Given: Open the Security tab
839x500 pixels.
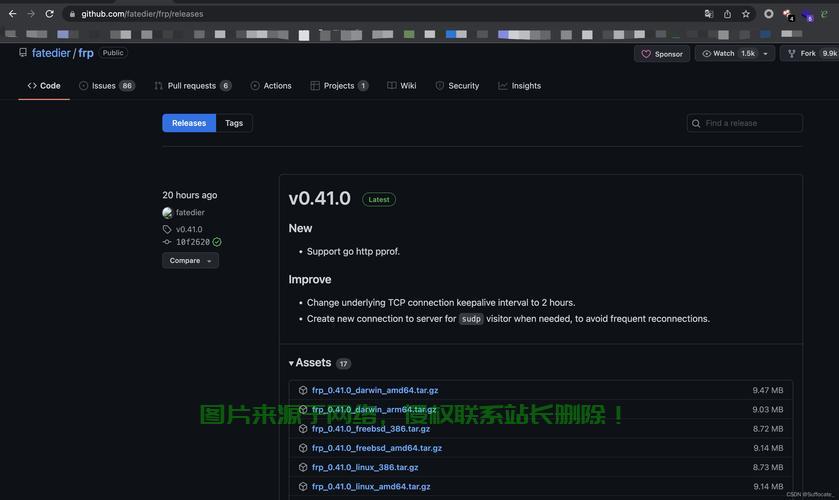Looking at the screenshot, I should [x=457, y=86].
